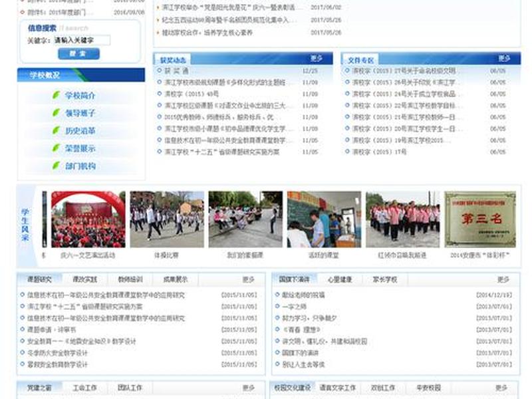532x399 pixels.
Task: Switch to the 双创工作 tab
Action: point(383,388)
